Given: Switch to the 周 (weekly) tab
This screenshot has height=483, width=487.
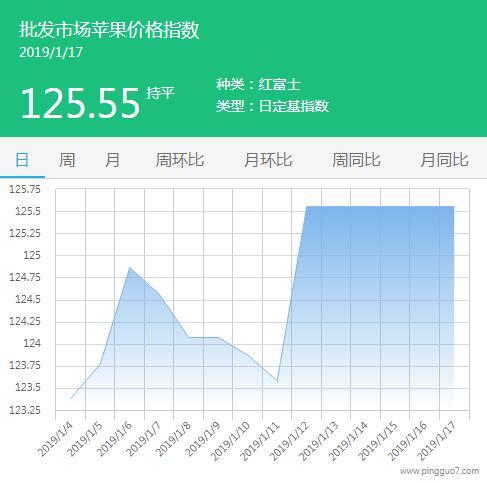Looking at the screenshot, I should pyautogui.click(x=67, y=160).
